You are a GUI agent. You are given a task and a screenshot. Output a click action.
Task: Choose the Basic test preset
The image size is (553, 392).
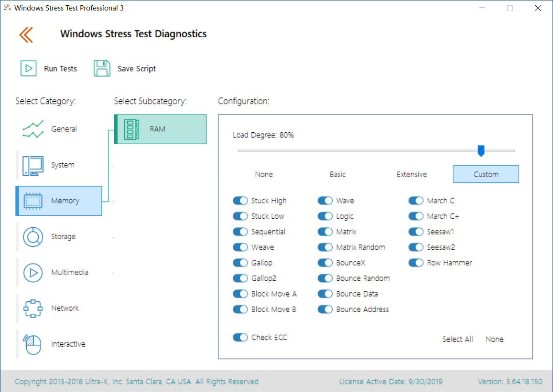click(x=337, y=174)
